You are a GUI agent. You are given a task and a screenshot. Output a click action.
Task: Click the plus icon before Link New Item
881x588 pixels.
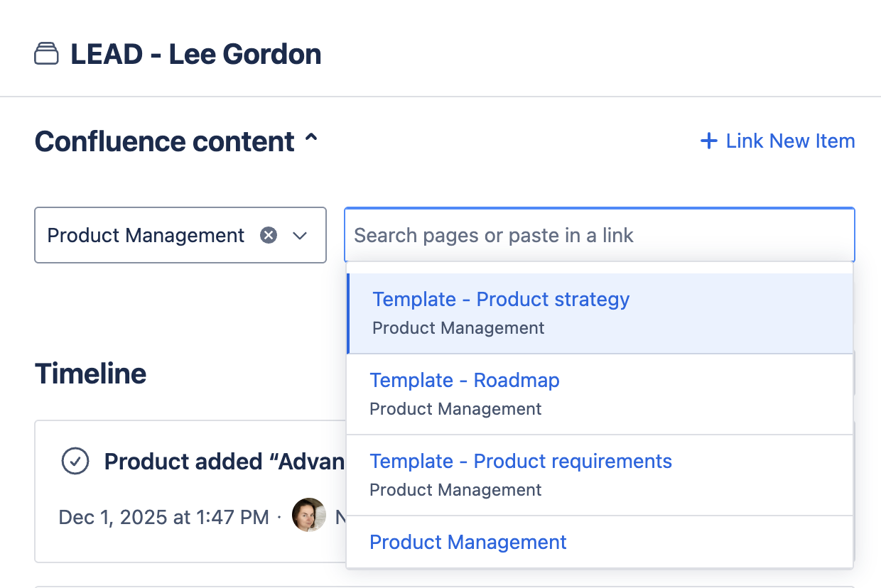[x=708, y=141]
